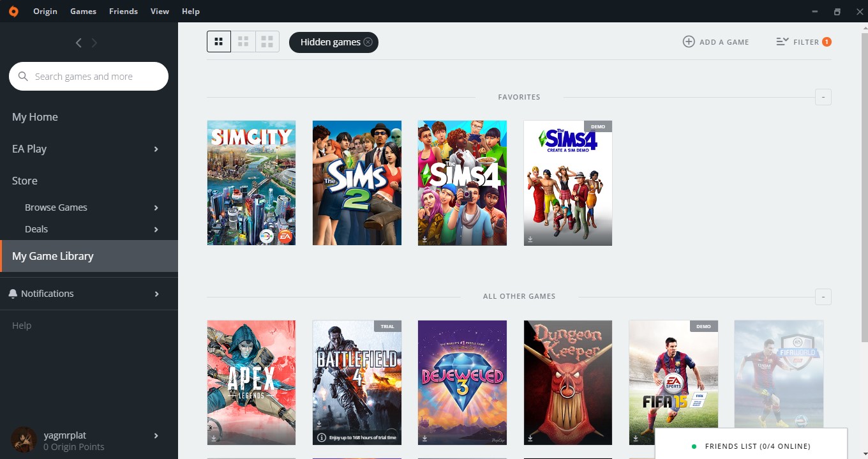Click the magnifier search icon
This screenshot has height=459, width=868.
pos(23,77)
